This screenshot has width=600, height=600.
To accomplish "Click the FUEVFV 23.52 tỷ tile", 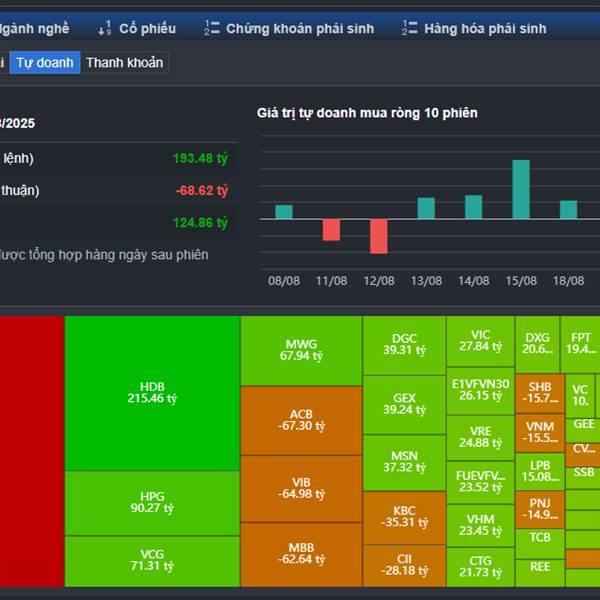I will (481, 483).
